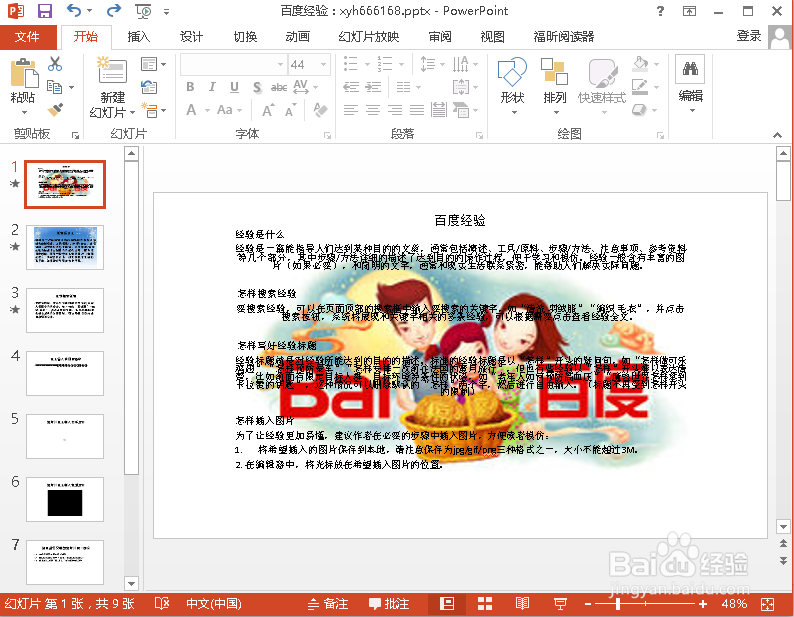Toggle center text alignment
The image size is (794, 617).
coord(373,110)
